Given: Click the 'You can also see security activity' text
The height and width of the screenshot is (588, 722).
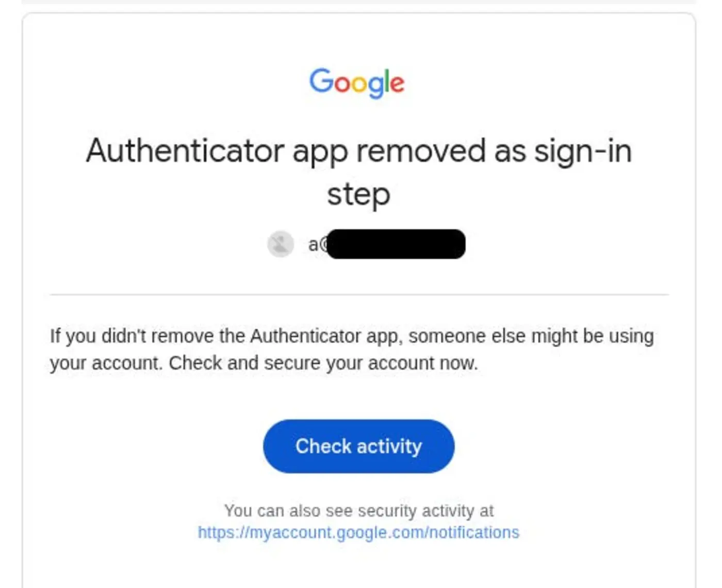Looking at the screenshot, I should click(x=359, y=511).
